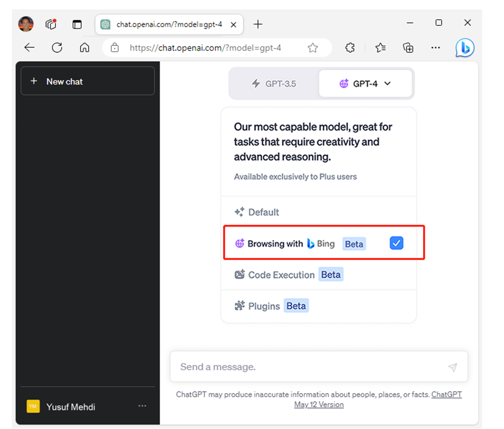Click the three dots next to Yusuf Mehdi
The image size is (504, 429).
(x=142, y=406)
